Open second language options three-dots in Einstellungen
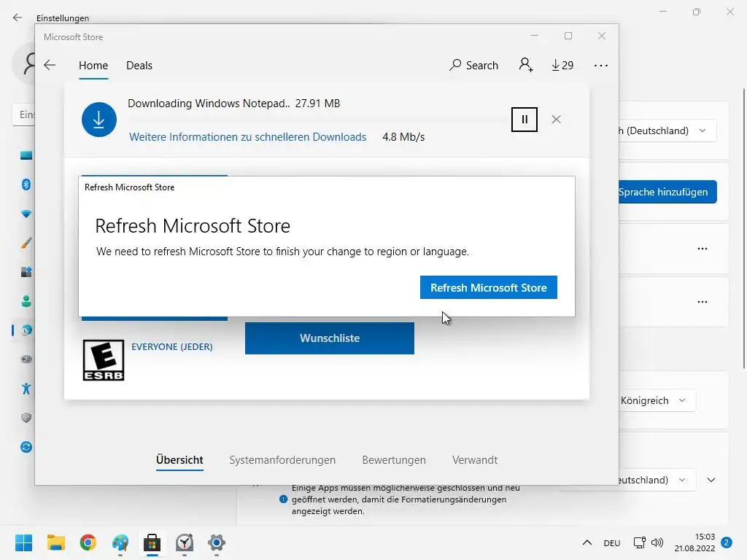747x560 pixels. [703, 302]
